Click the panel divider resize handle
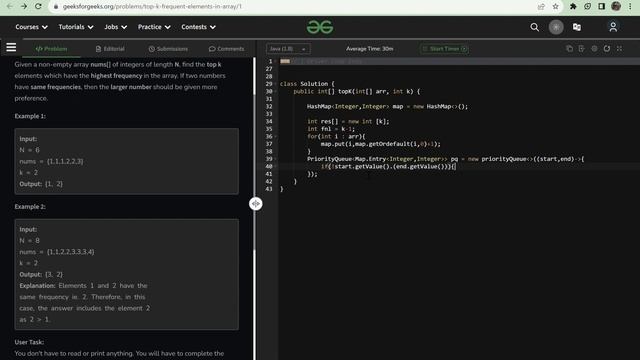The image size is (640, 360). coord(256,203)
